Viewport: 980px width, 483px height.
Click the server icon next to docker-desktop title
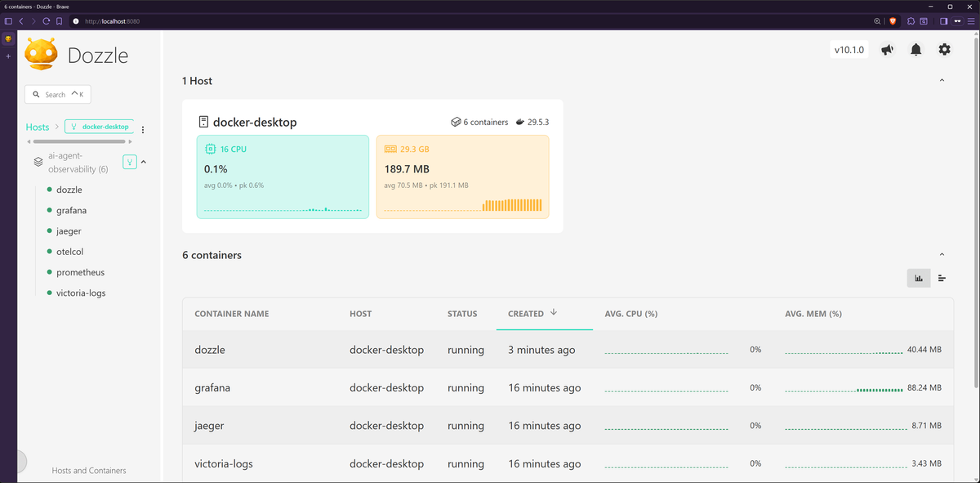204,122
